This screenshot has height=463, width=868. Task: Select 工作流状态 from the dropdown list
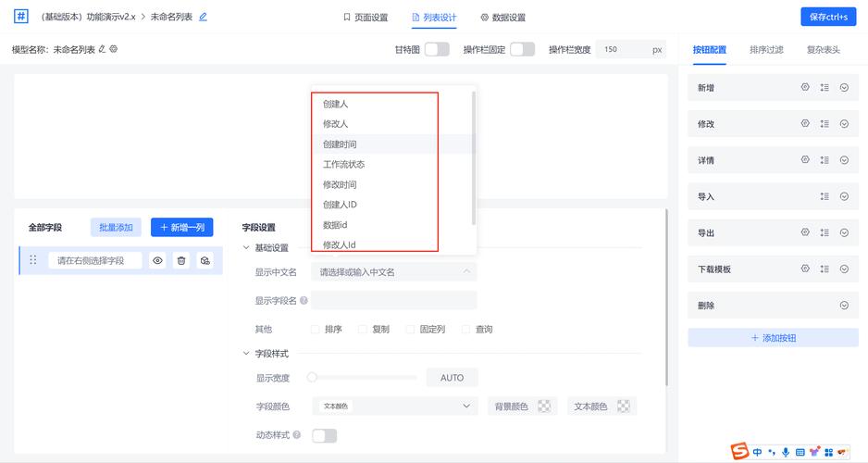(395, 164)
